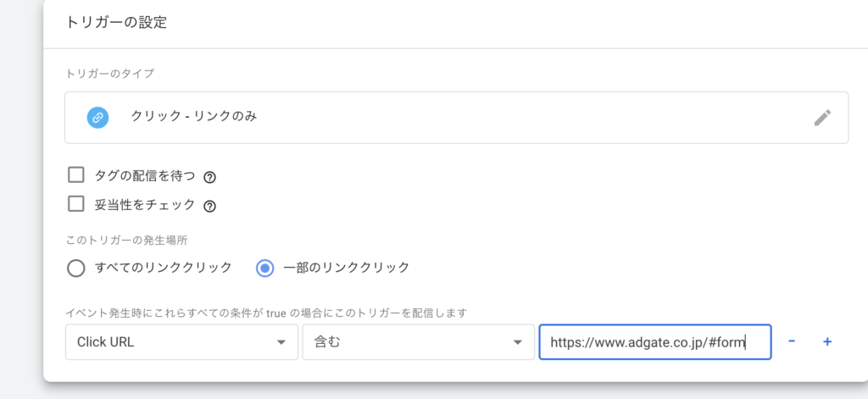Viewport: 868px width, 399px height.
Task: Open help icon next to タグの配信を待つ
Action: [209, 178]
